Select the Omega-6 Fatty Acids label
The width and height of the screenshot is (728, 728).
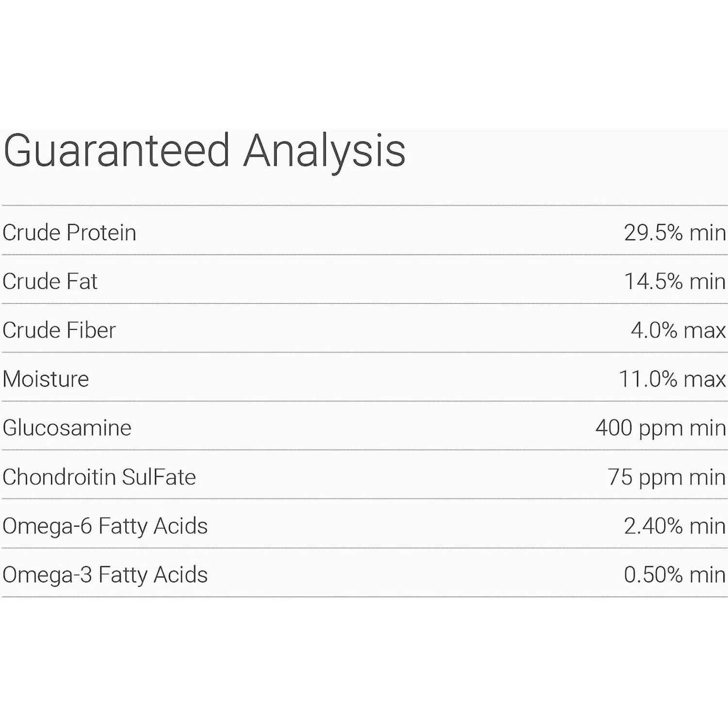pos(105,526)
